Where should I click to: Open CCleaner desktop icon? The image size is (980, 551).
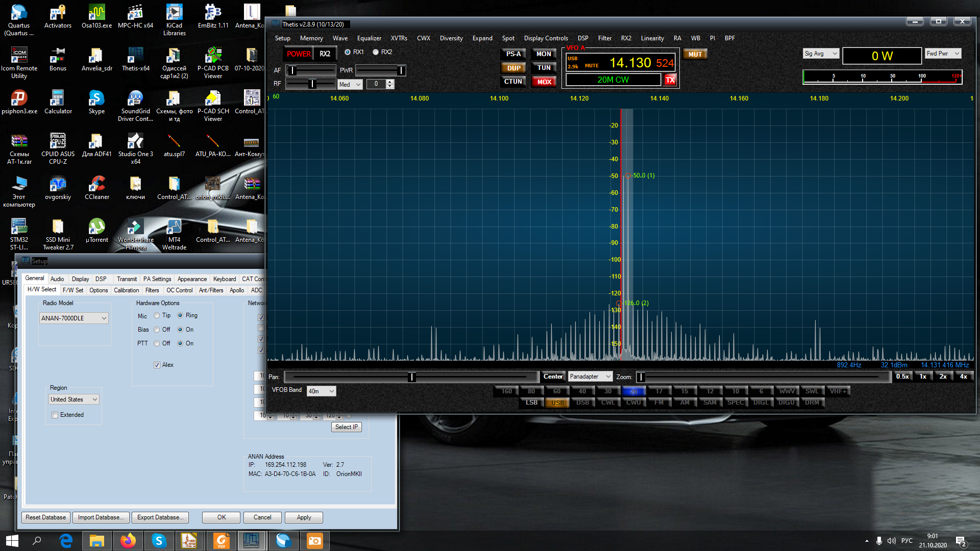(97, 188)
